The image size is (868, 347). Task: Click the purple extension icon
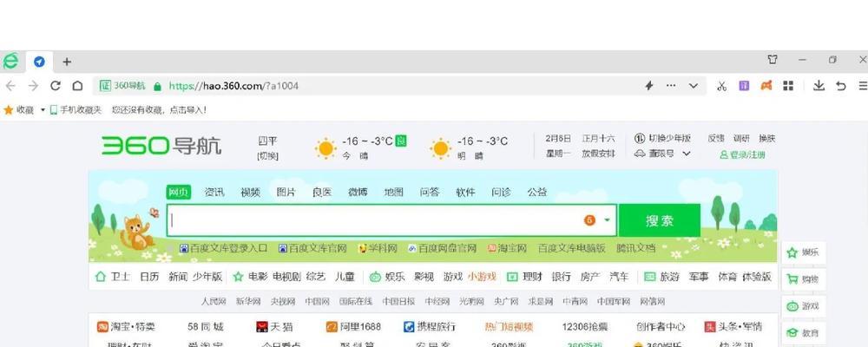tap(744, 86)
